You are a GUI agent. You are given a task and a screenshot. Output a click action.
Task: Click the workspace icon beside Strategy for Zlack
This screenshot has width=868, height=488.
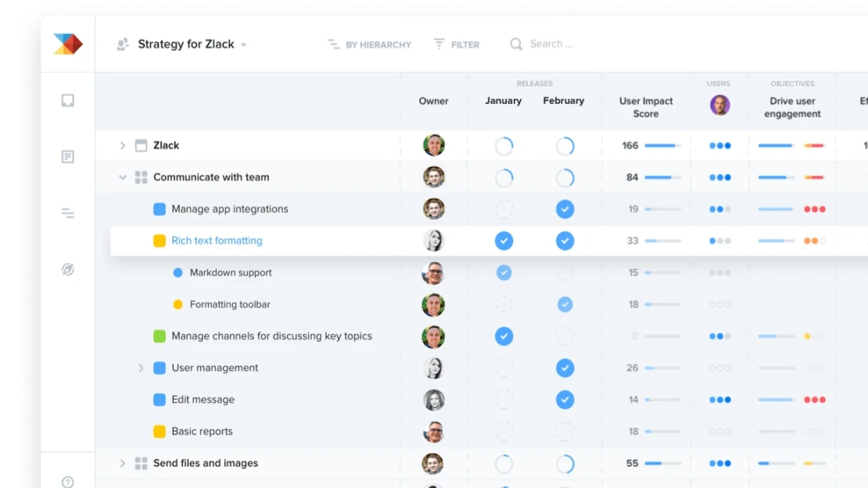tap(123, 44)
